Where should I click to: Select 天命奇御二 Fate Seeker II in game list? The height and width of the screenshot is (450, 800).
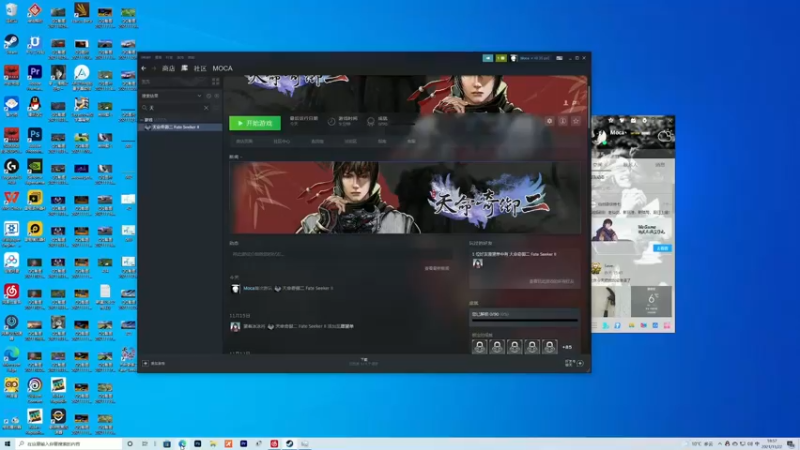pos(181,127)
